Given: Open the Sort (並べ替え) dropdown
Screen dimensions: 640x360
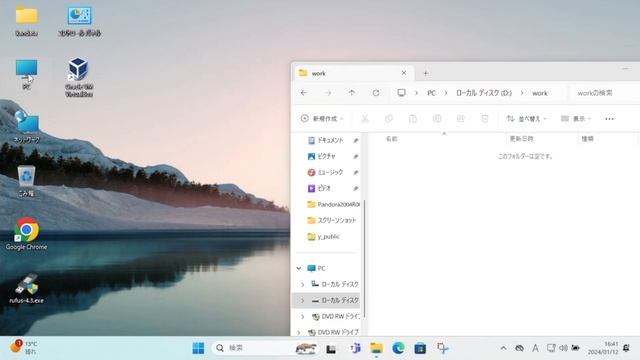Looking at the screenshot, I should (526, 119).
